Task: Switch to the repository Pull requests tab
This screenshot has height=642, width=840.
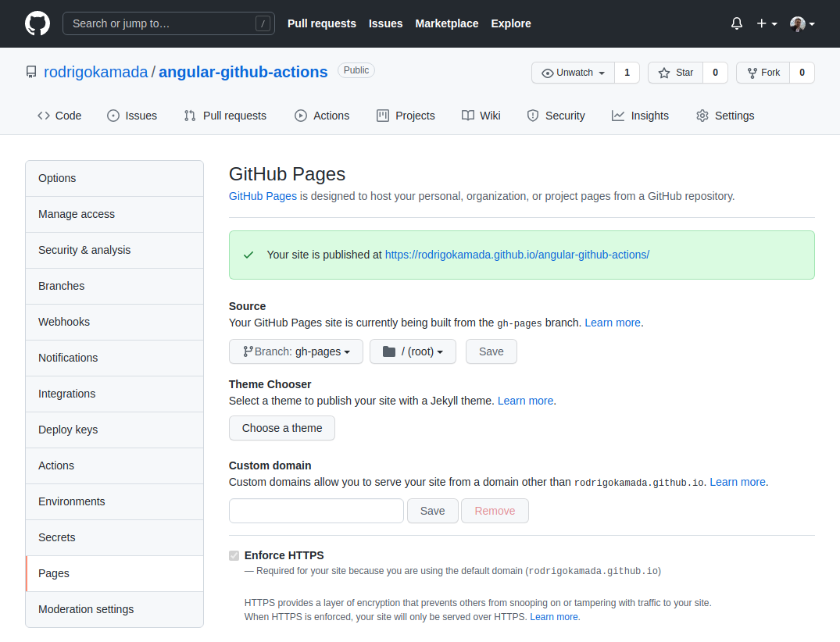Action: 225,116
